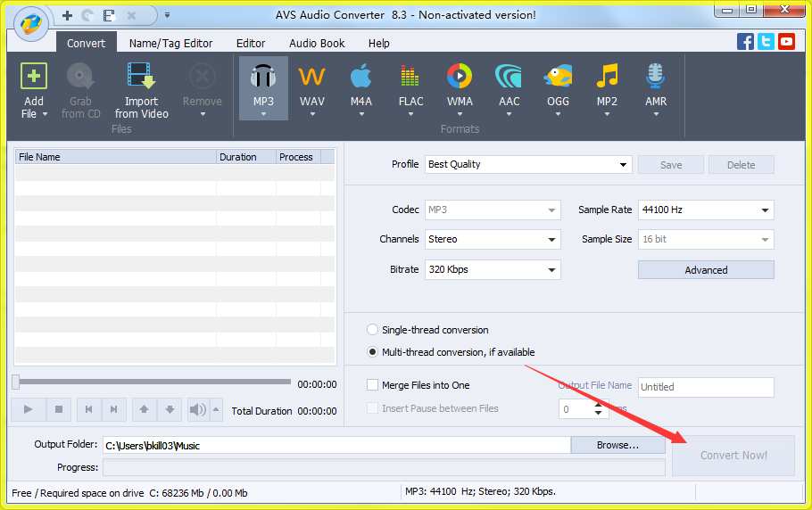Image resolution: width=812 pixels, height=510 pixels.
Task: Click the Advanced button
Action: (706, 270)
